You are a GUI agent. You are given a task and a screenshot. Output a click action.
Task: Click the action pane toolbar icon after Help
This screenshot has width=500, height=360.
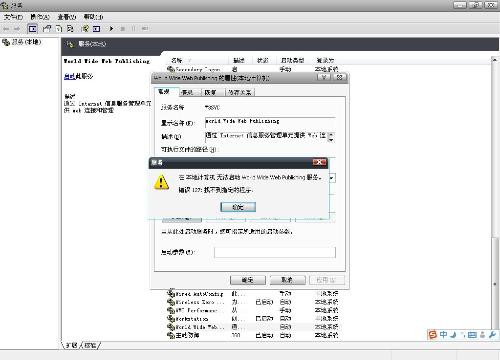[97, 29]
